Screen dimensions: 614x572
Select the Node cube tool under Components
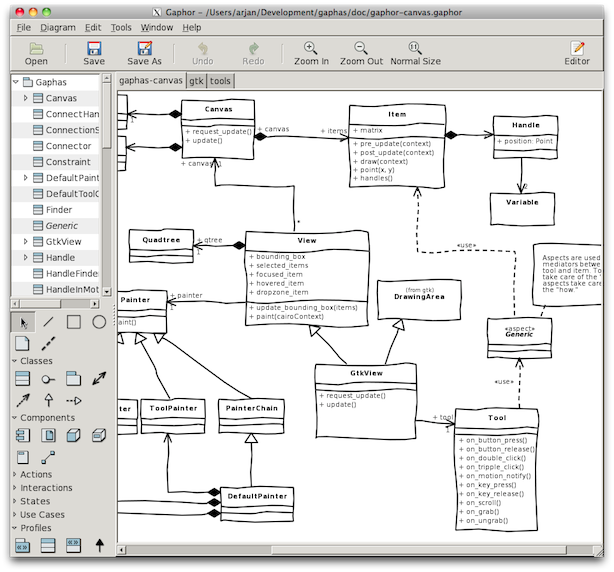[x=74, y=436]
